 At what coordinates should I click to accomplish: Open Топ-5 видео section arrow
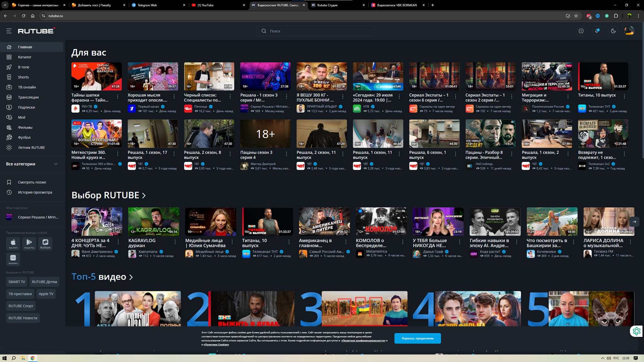tap(131, 277)
